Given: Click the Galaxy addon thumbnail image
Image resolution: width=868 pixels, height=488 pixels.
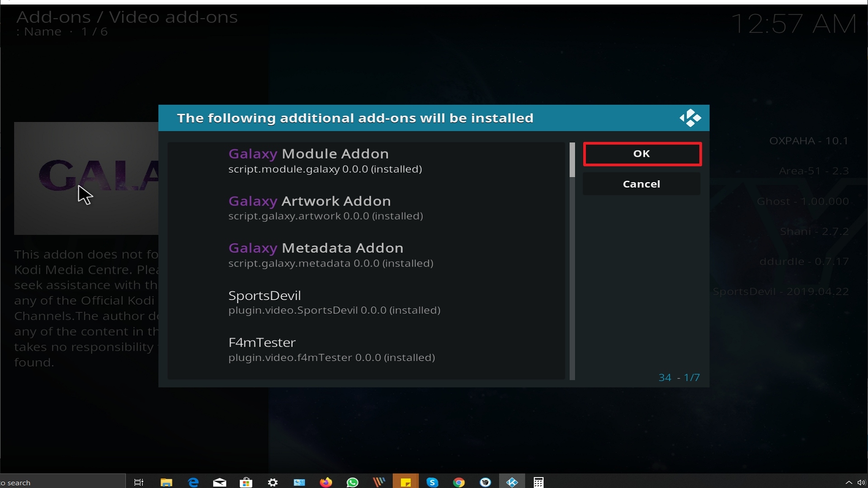Looking at the screenshot, I should (86, 178).
